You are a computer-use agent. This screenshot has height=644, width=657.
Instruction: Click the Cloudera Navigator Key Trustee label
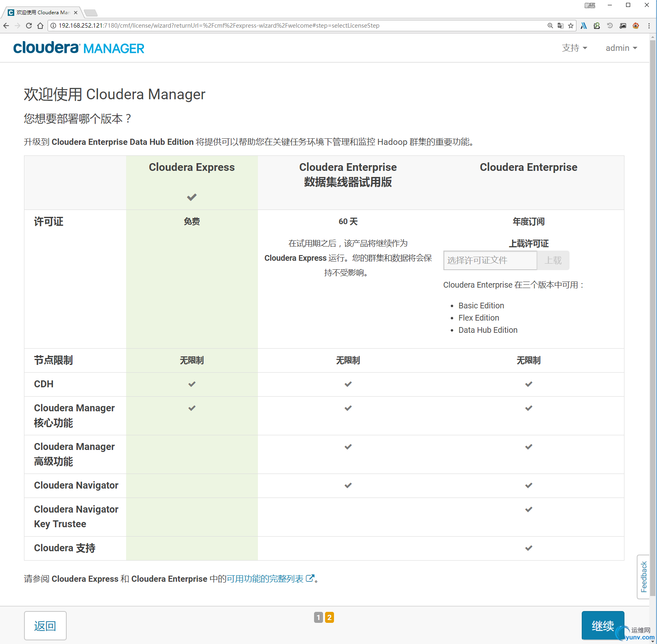click(x=76, y=517)
